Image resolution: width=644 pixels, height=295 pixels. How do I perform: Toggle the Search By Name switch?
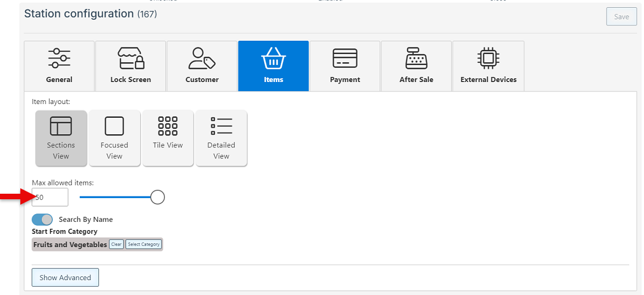(x=42, y=220)
